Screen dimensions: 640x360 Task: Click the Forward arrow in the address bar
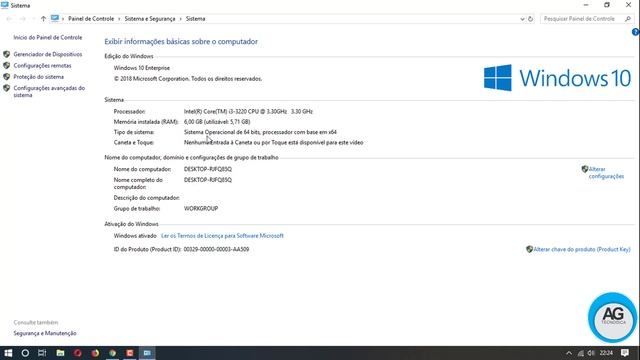point(22,19)
